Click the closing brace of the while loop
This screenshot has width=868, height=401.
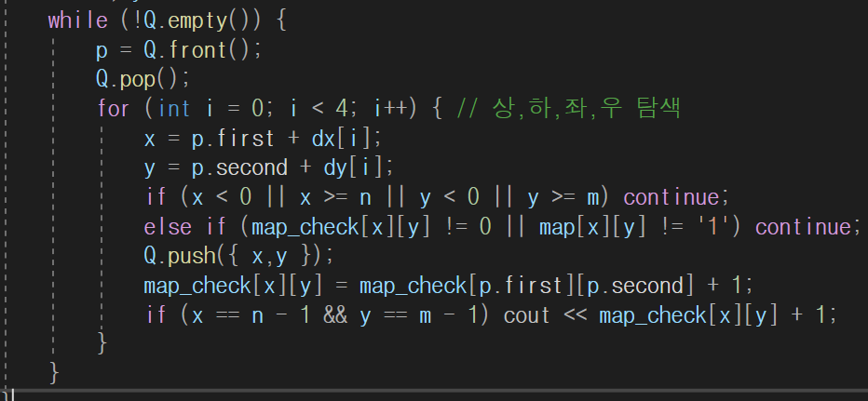[54, 372]
